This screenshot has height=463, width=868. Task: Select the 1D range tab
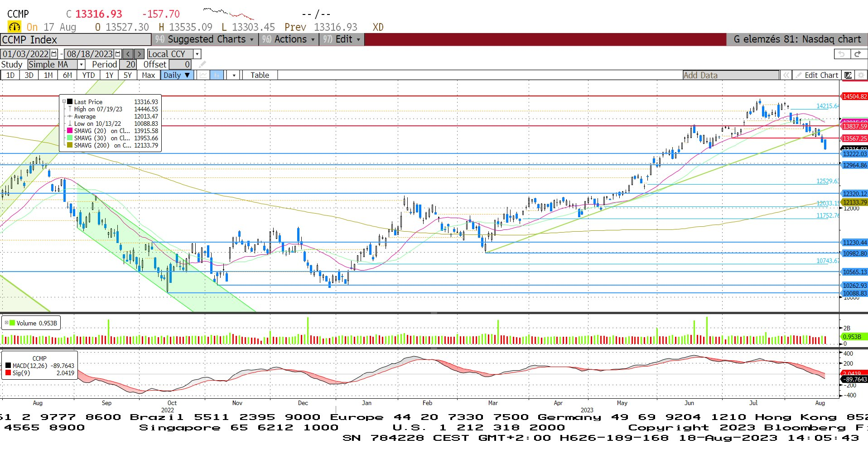10,75
